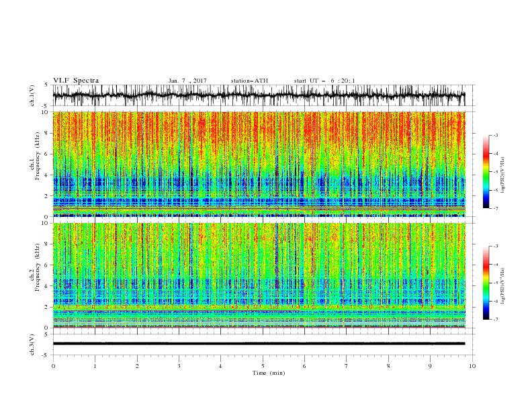Click the ch.1 voltage waveform trace
532x411 pixels.
click(x=259, y=95)
